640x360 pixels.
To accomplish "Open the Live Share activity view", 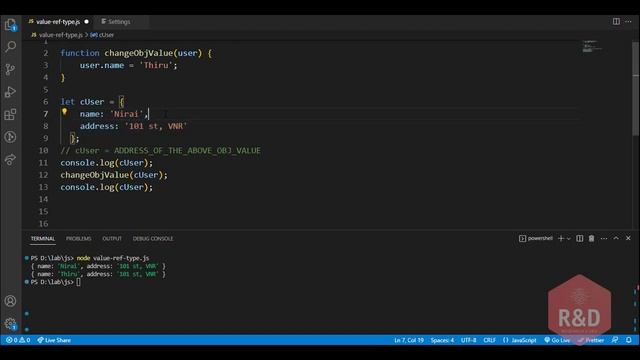I will (11, 159).
